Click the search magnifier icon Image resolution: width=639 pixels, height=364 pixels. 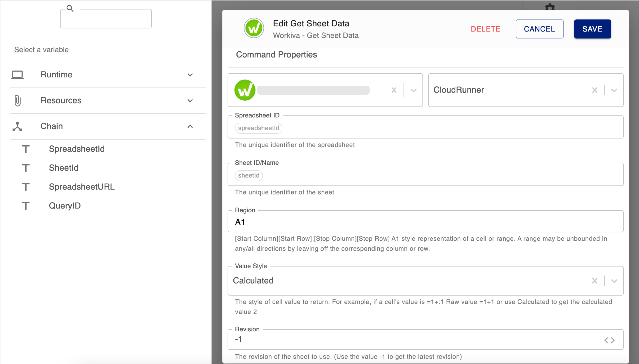click(70, 9)
